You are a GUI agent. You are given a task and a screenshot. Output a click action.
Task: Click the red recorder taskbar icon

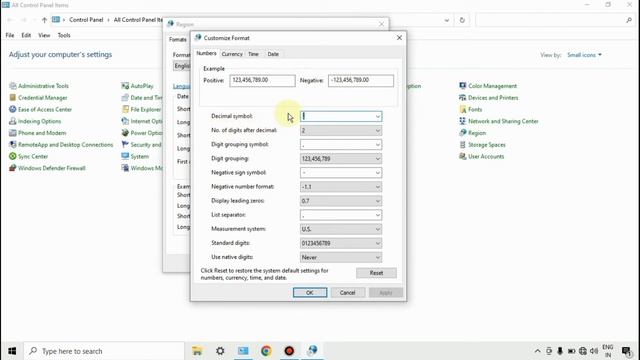289,351
